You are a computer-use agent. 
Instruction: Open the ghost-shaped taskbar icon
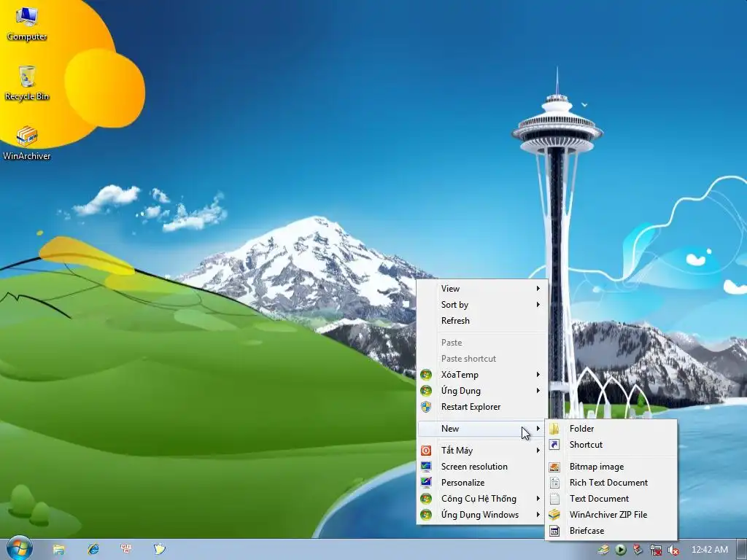160,550
